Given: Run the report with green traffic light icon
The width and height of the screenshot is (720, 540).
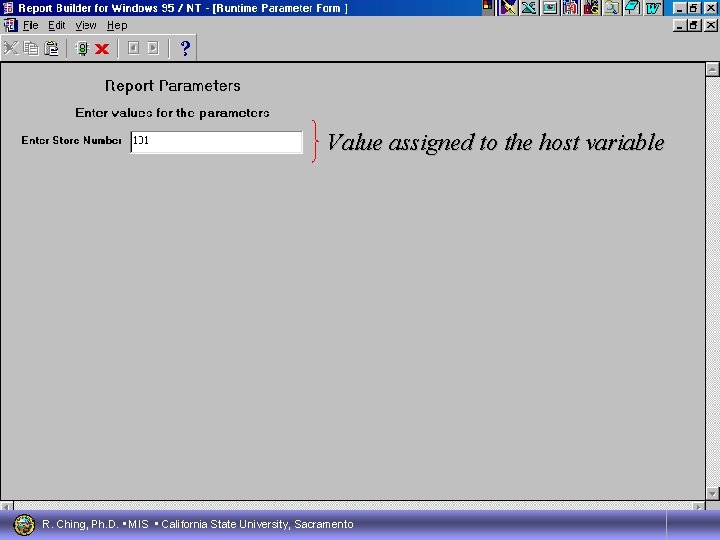Looking at the screenshot, I should [x=82, y=48].
